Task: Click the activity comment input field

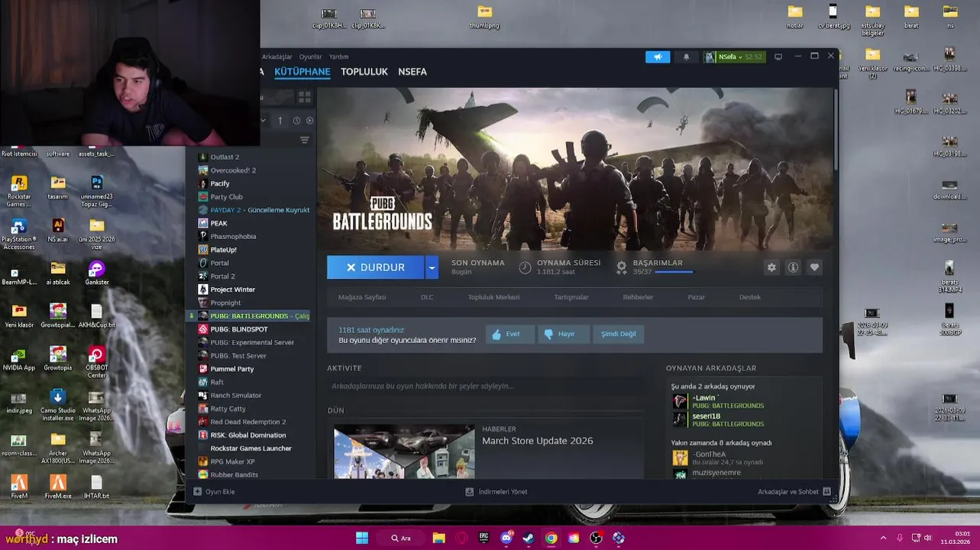Action: tap(485, 387)
